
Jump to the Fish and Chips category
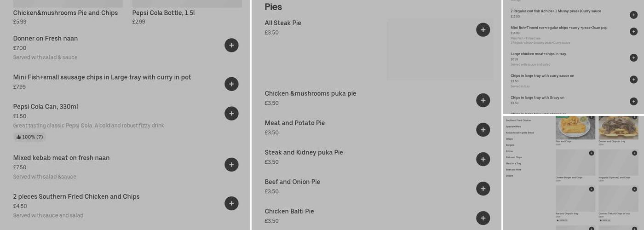(x=514, y=157)
